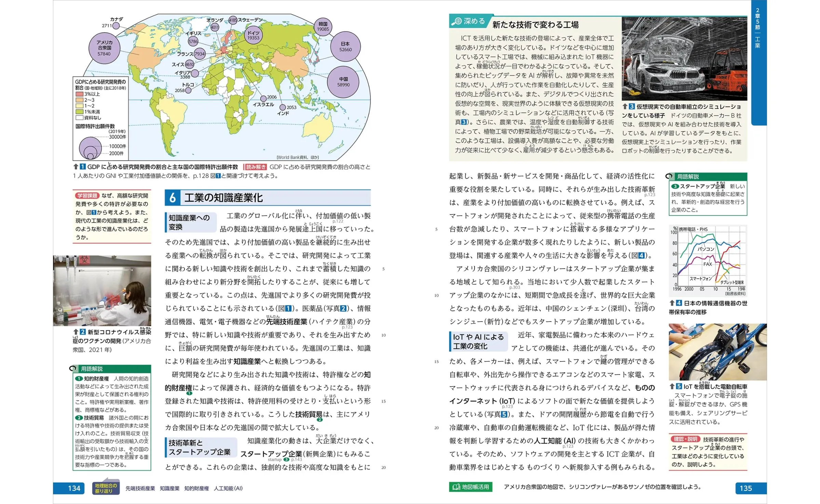Click the 学習課題 red label
Viewport: 820px width, 504px height.
(87, 195)
